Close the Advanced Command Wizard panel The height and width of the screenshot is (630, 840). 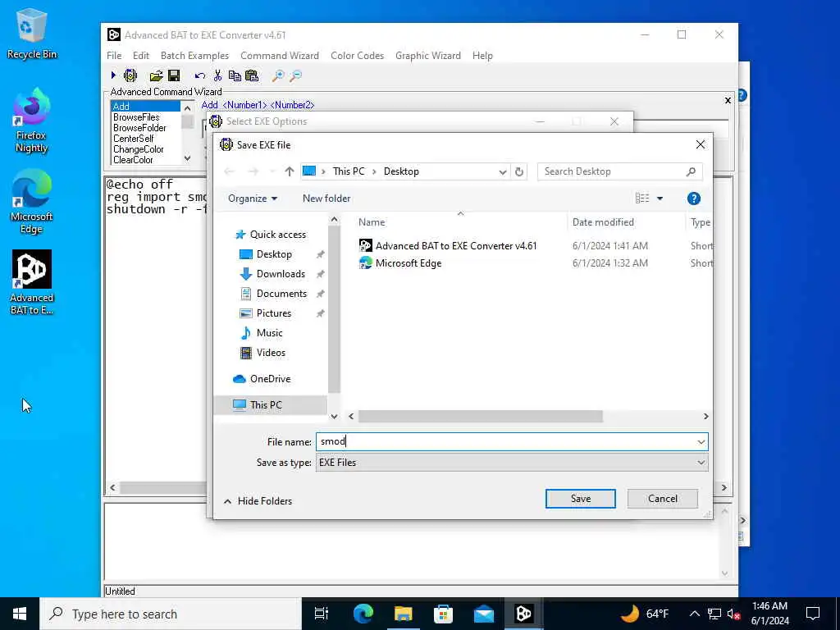[728, 100]
